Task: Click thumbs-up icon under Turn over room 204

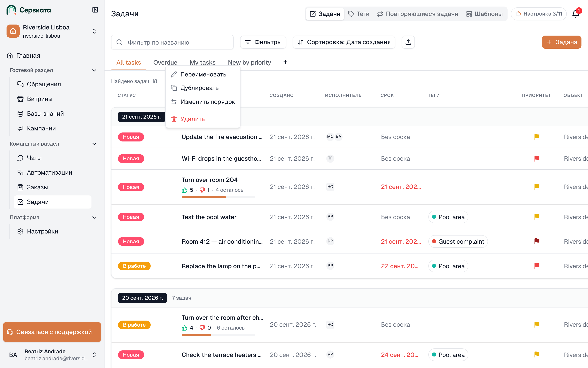Action: tap(184, 190)
